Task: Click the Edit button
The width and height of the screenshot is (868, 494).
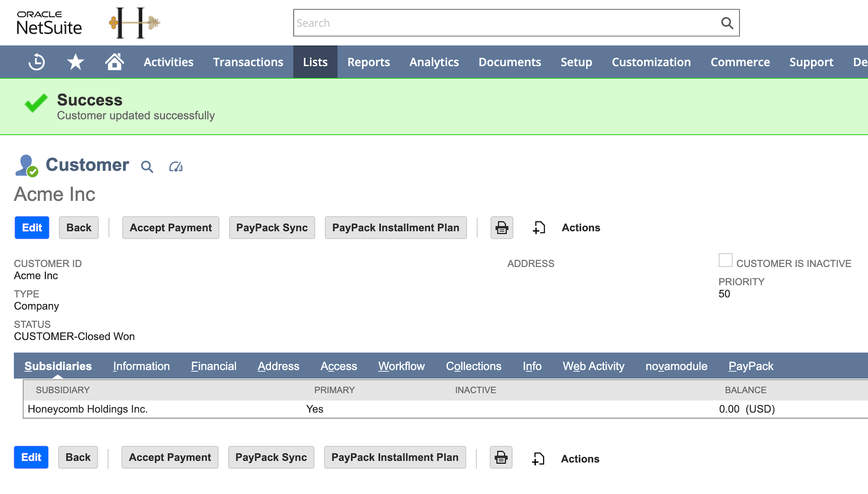Action: tap(31, 228)
